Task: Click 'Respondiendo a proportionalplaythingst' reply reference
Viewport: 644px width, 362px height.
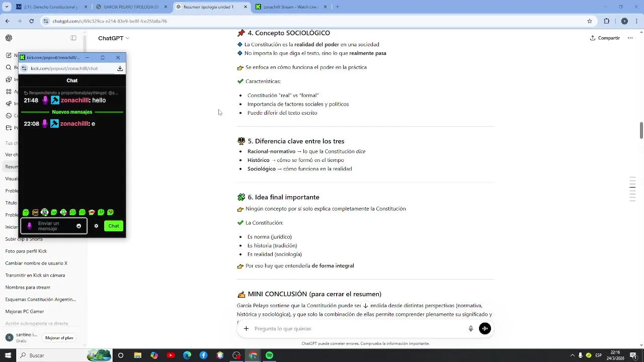Action: coord(71,93)
